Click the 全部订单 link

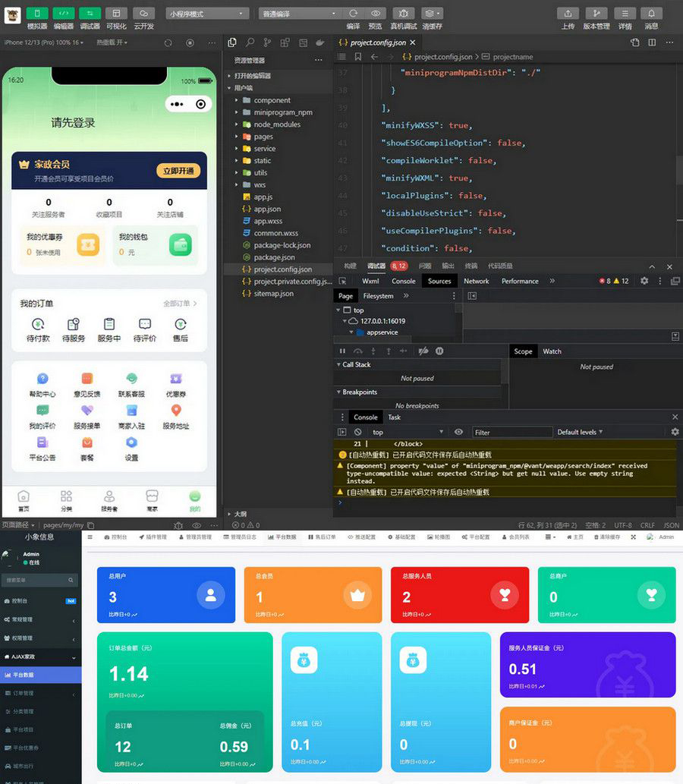tap(178, 303)
